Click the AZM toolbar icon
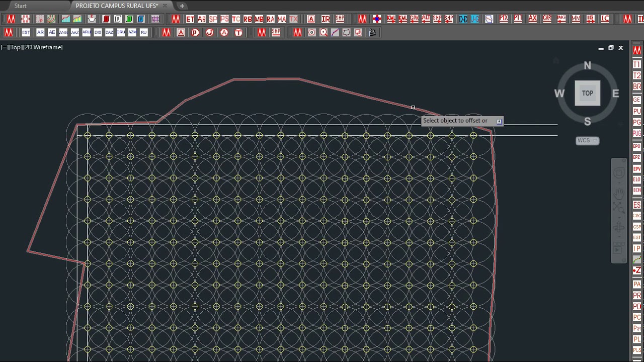 click(x=132, y=32)
